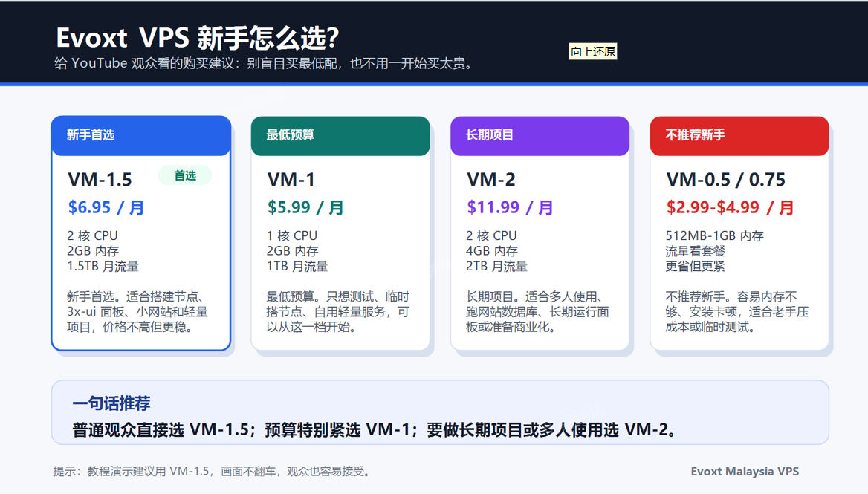Click the description starting "新手首选。适合搭建节点"

[137, 312]
